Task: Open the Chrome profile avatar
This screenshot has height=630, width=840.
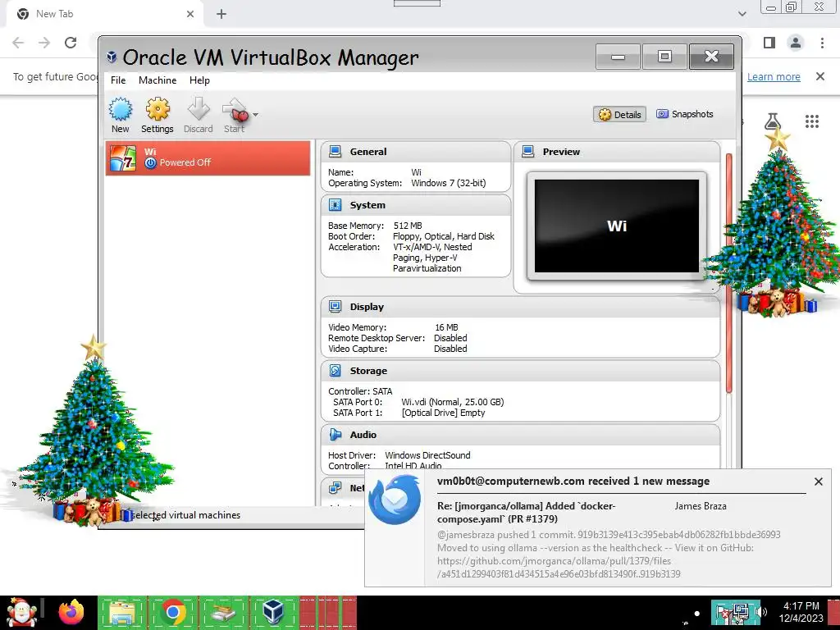Action: tap(796, 43)
